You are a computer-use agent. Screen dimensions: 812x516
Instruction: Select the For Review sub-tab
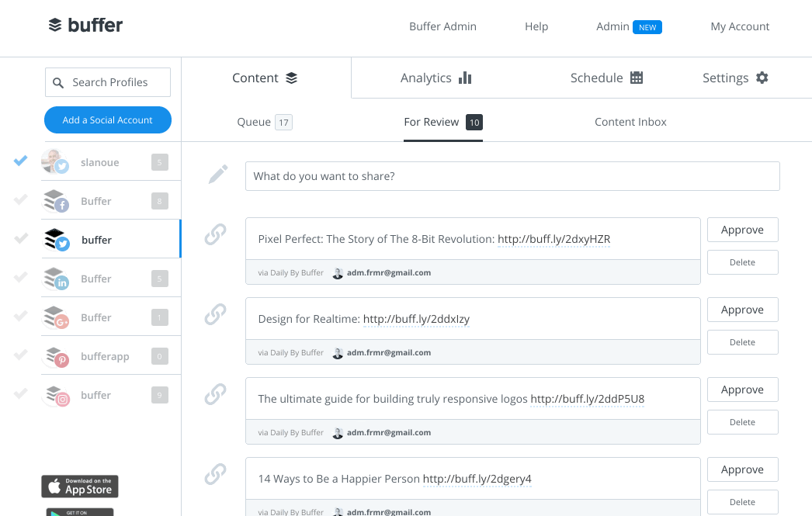443,122
